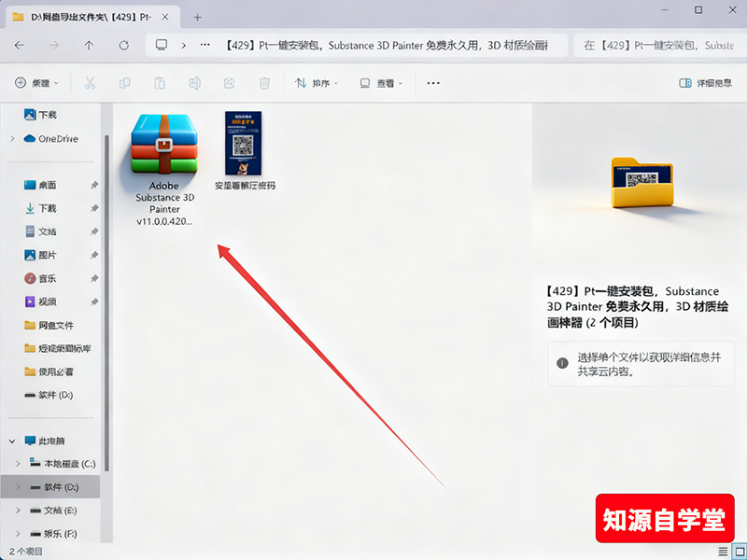
Task: Toggle the 详细信息 details pane
Action: (x=705, y=83)
